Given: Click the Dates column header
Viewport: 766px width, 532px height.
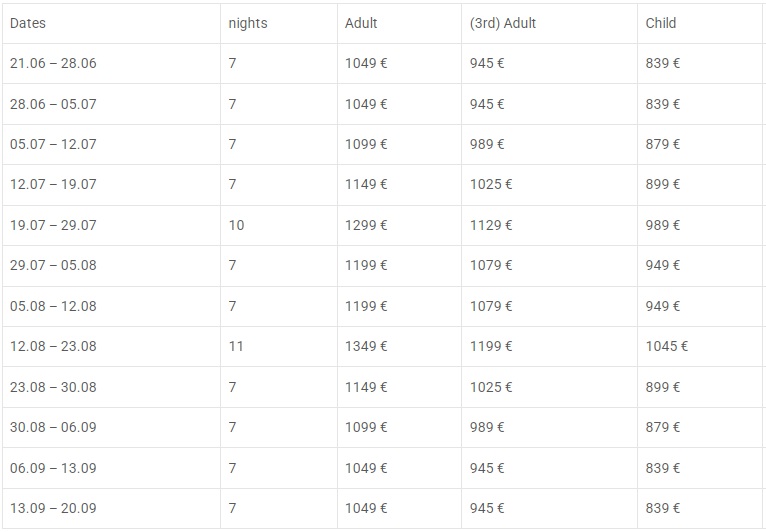Looking at the screenshot, I should pyautogui.click(x=28, y=23).
